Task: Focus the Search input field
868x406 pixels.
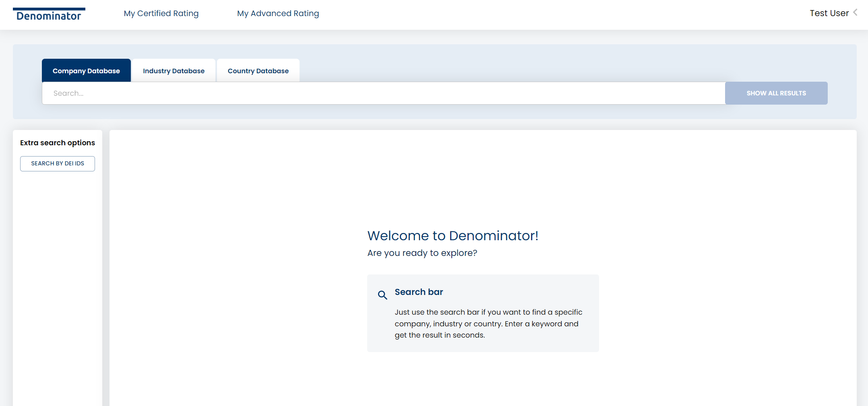Action: pos(382,93)
